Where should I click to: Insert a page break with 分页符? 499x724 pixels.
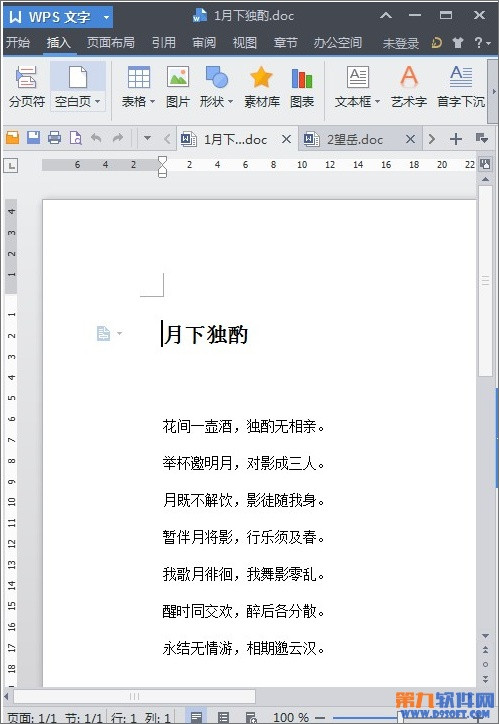pyautogui.click(x=26, y=87)
